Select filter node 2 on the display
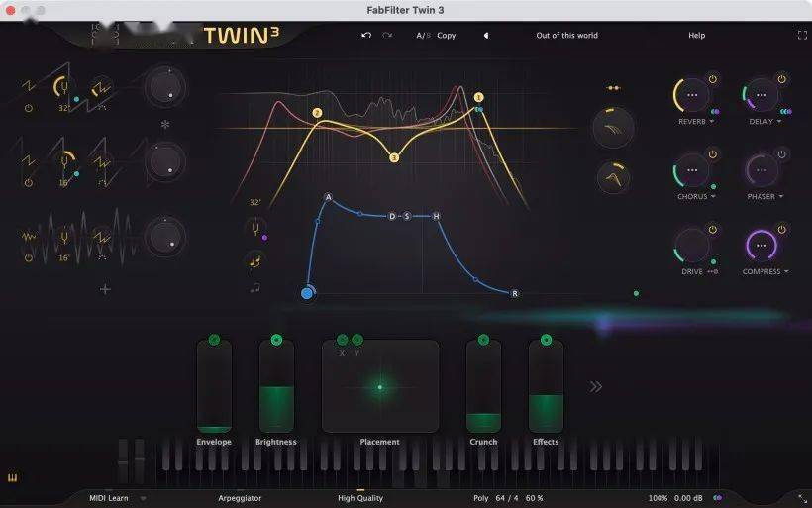812x508 pixels. pos(317,113)
